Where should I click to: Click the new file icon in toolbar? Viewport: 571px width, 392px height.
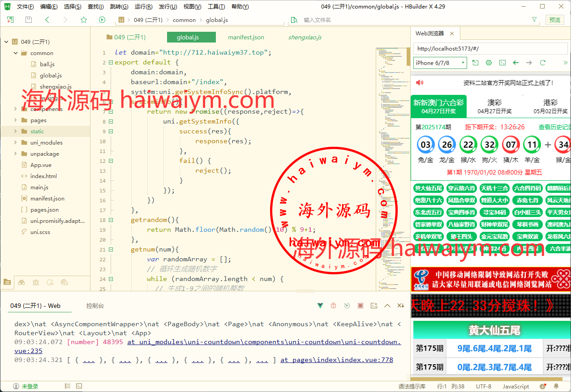(10, 20)
